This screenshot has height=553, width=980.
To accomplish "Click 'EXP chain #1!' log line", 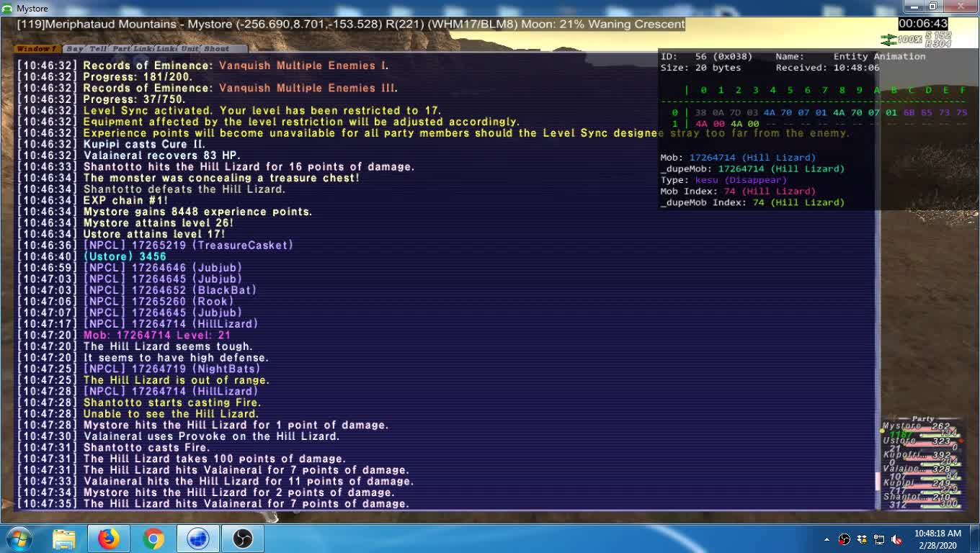I will [x=93, y=201].
